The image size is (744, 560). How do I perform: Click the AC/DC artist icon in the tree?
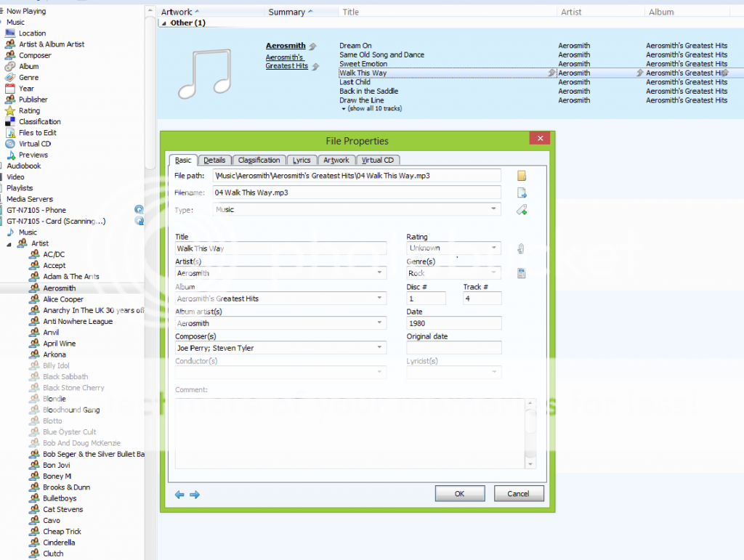tap(34, 254)
